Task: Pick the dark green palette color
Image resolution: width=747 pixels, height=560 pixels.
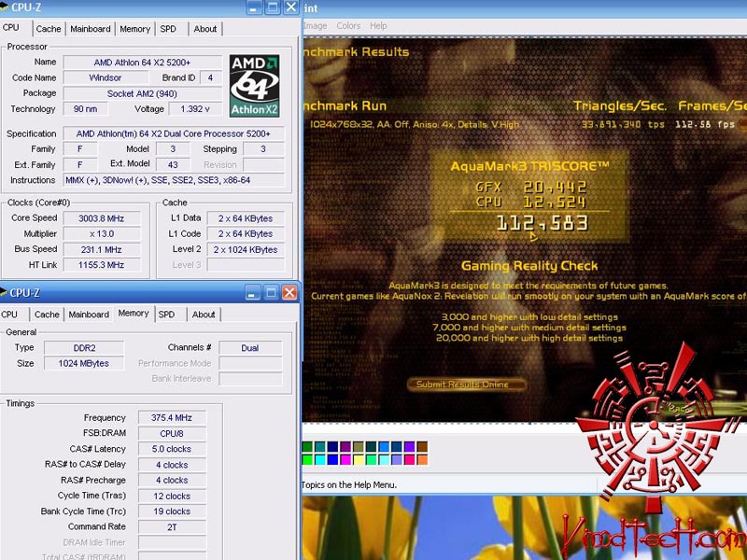Action: pos(307,447)
